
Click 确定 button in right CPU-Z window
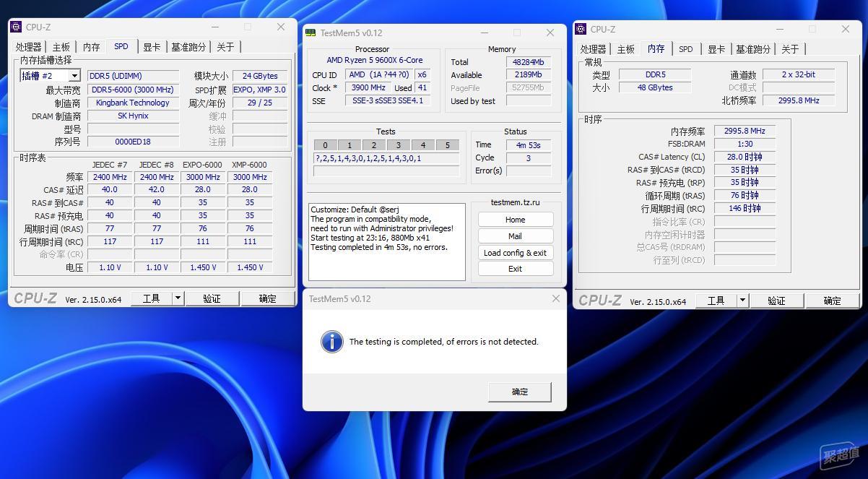[x=832, y=301]
